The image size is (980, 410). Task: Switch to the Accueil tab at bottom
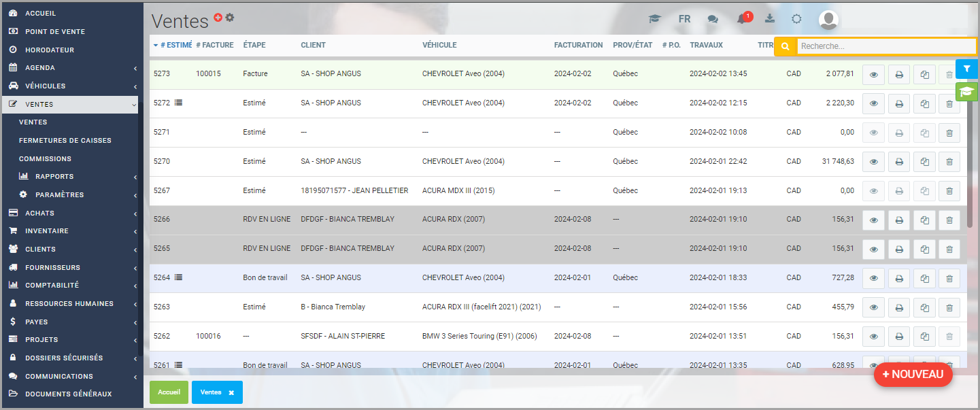pos(169,392)
